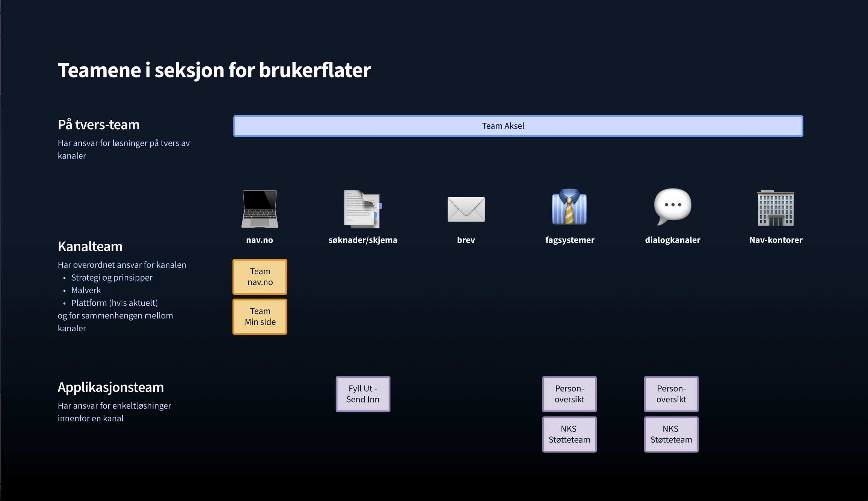Click the slide title Teamene i seksjon
868x501 pixels.
(x=214, y=70)
